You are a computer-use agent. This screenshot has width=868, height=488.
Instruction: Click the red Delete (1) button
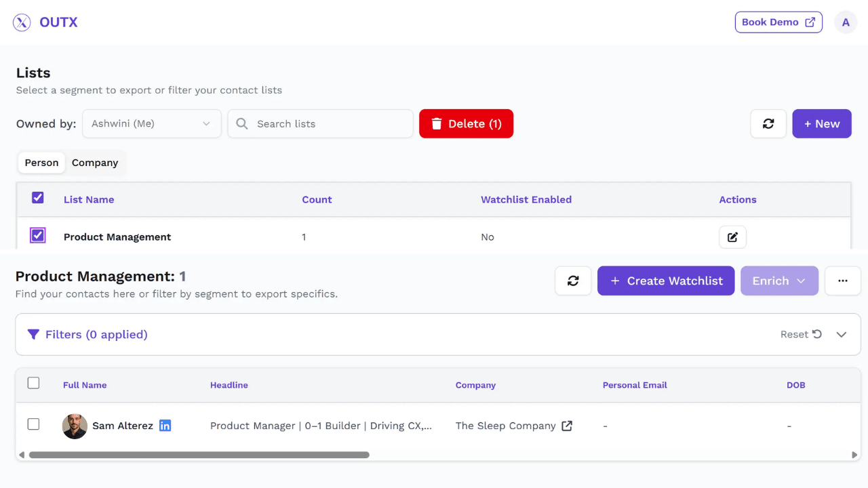(466, 124)
